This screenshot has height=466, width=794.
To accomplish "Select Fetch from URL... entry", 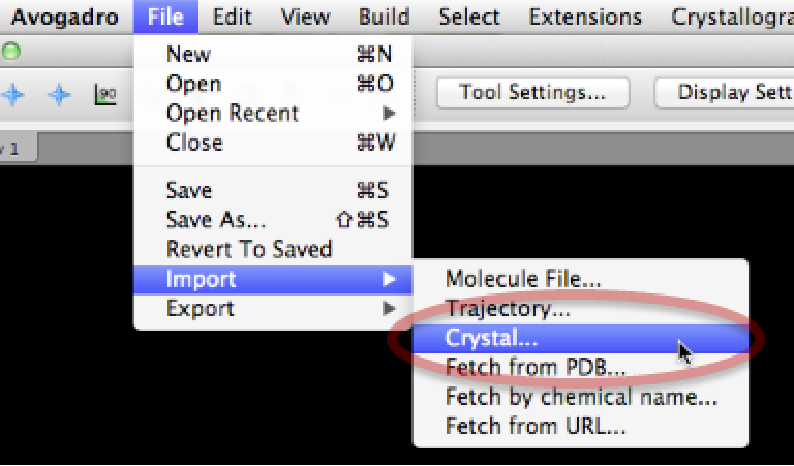I will click(535, 427).
